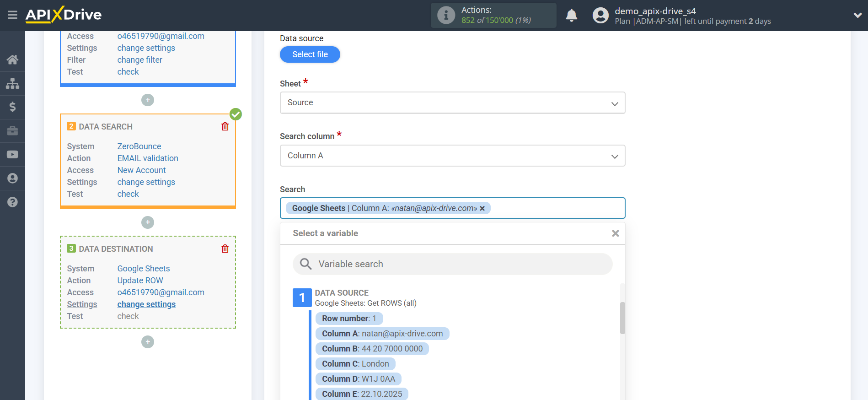Open the notifications bell
The image size is (868, 400).
coord(572,16)
